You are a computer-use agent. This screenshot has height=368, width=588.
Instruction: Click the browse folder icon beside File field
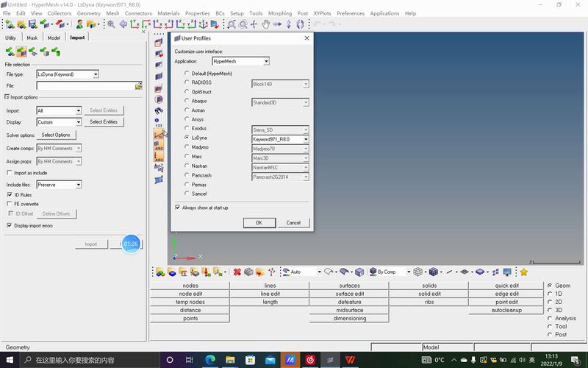click(138, 86)
